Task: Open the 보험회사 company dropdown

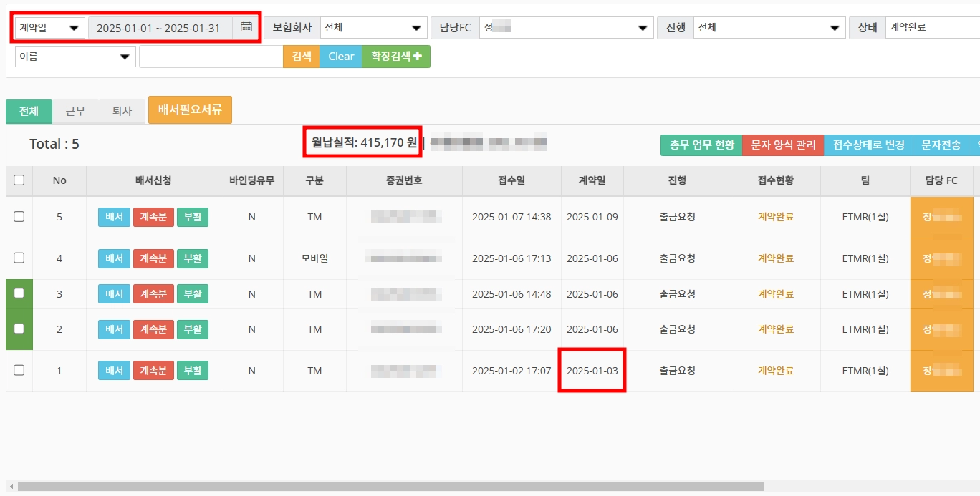Action: pos(373,27)
